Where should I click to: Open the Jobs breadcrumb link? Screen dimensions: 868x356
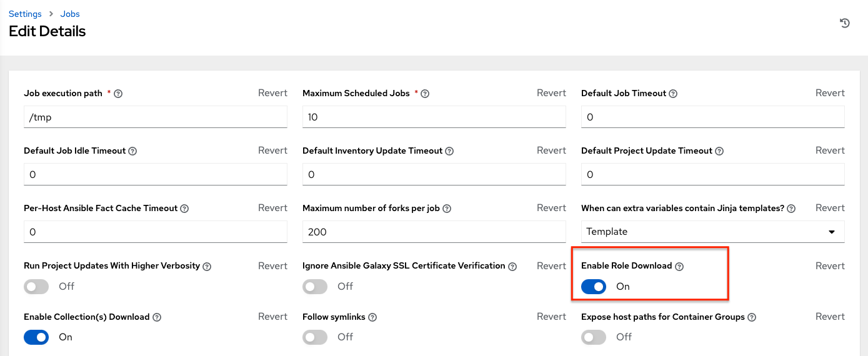coord(70,14)
